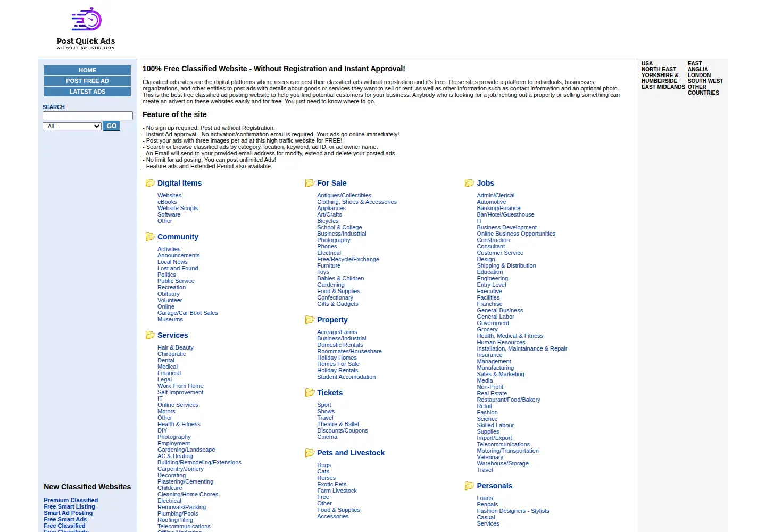Open the Student Accomodation link
The height and width of the screenshot is (532, 766).
(x=346, y=377)
